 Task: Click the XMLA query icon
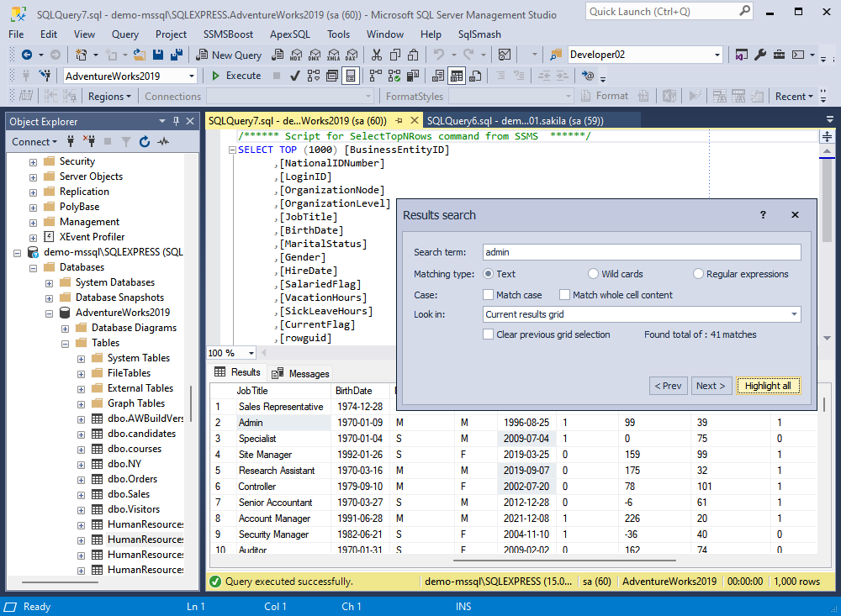click(x=334, y=55)
